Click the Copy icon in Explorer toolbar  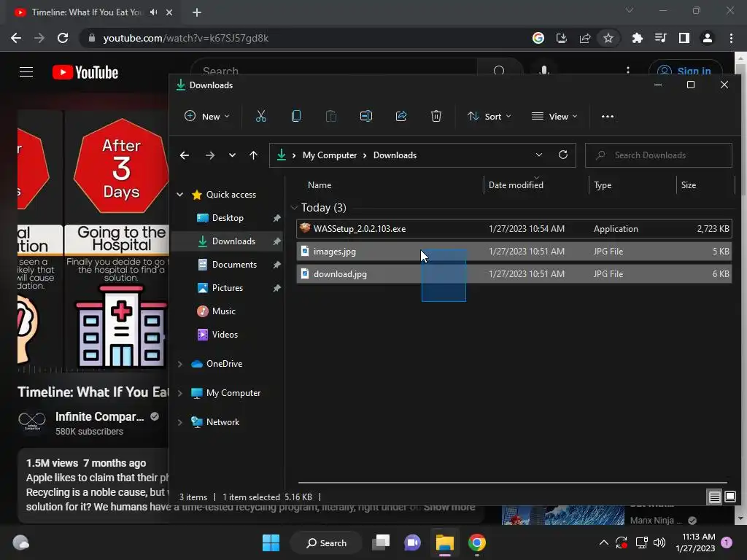(296, 116)
